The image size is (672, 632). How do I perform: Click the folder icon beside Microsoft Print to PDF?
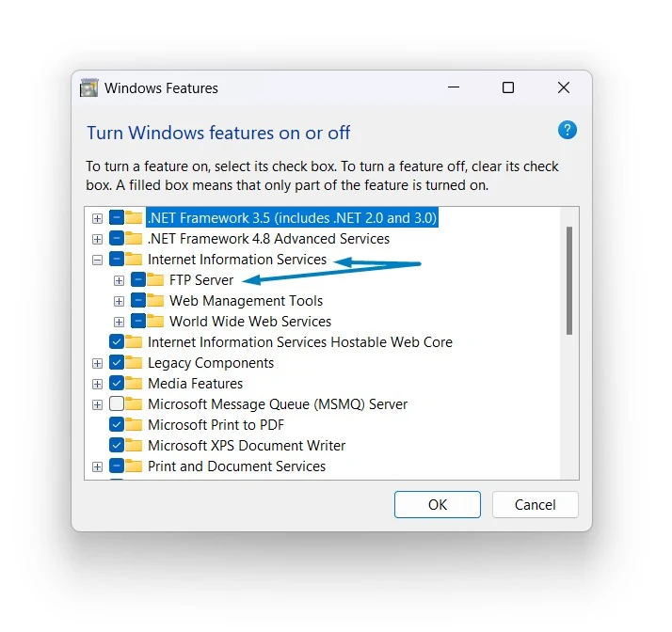point(134,425)
